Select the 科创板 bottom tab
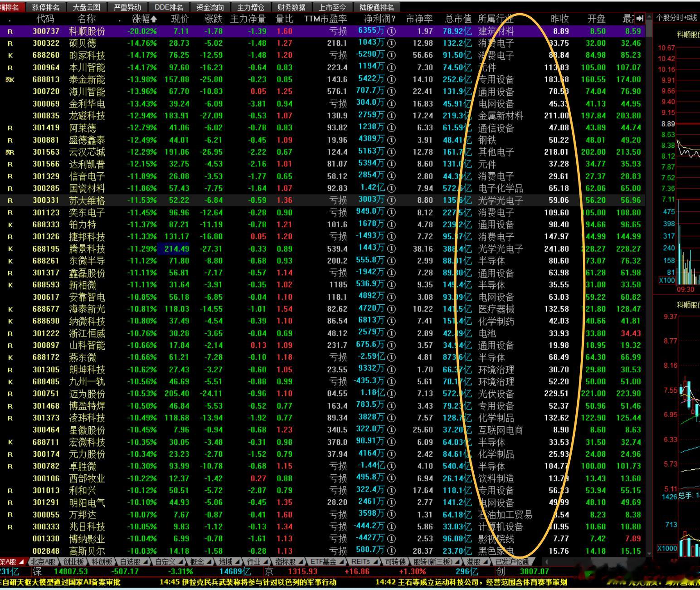 click(102, 561)
